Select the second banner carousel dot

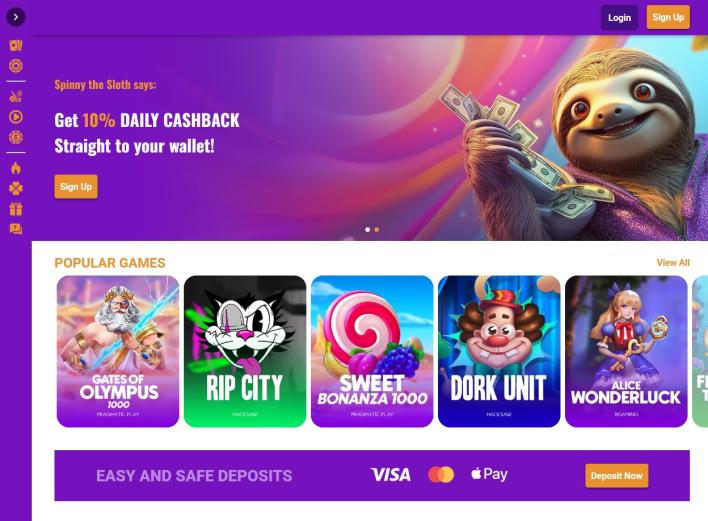[x=377, y=230]
